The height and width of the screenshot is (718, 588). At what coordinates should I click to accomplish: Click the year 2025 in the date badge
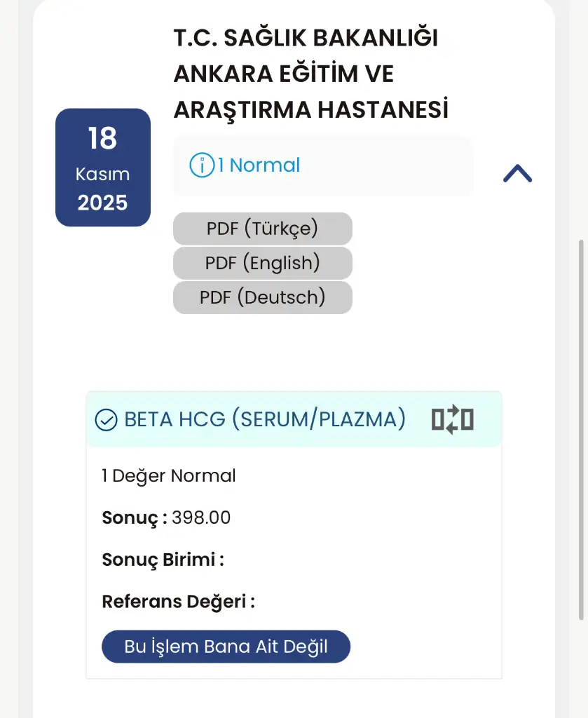pyautogui.click(x=103, y=203)
